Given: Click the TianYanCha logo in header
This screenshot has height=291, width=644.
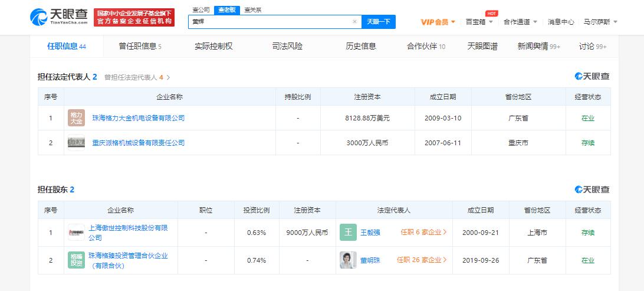Looking at the screenshot, I should pyautogui.click(x=60, y=17).
